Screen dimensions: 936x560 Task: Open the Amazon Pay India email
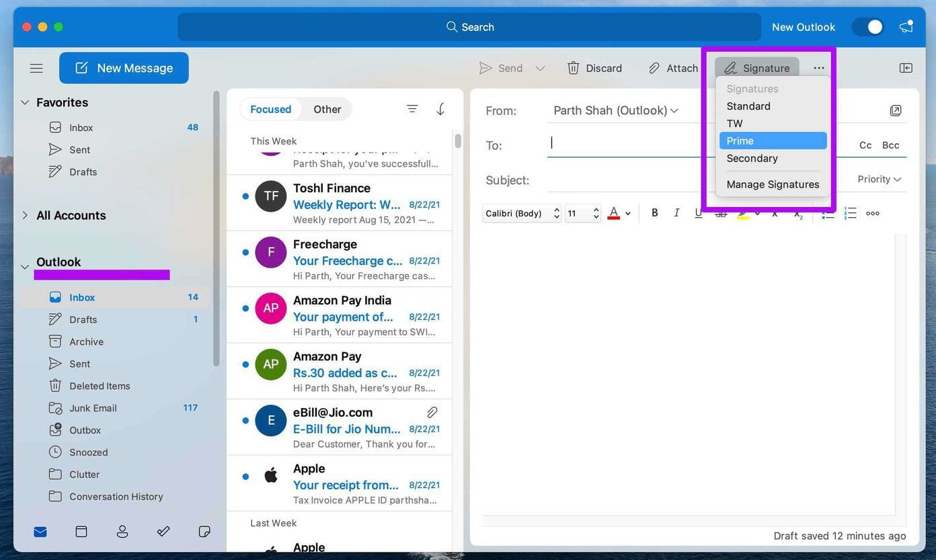click(x=340, y=315)
